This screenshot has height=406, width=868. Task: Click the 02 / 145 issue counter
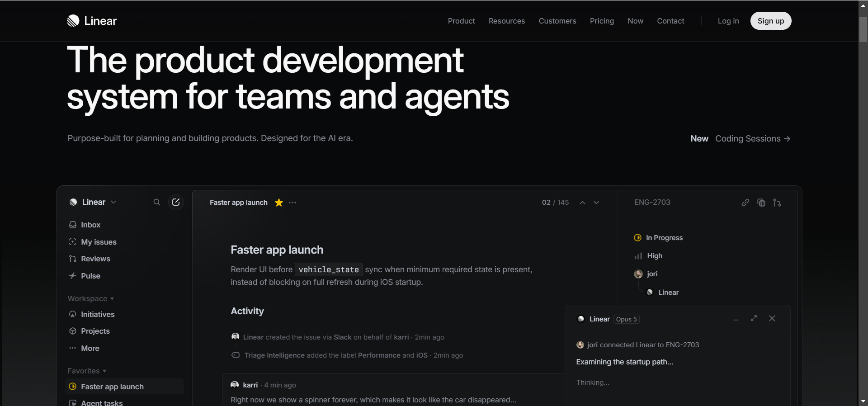pos(555,203)
